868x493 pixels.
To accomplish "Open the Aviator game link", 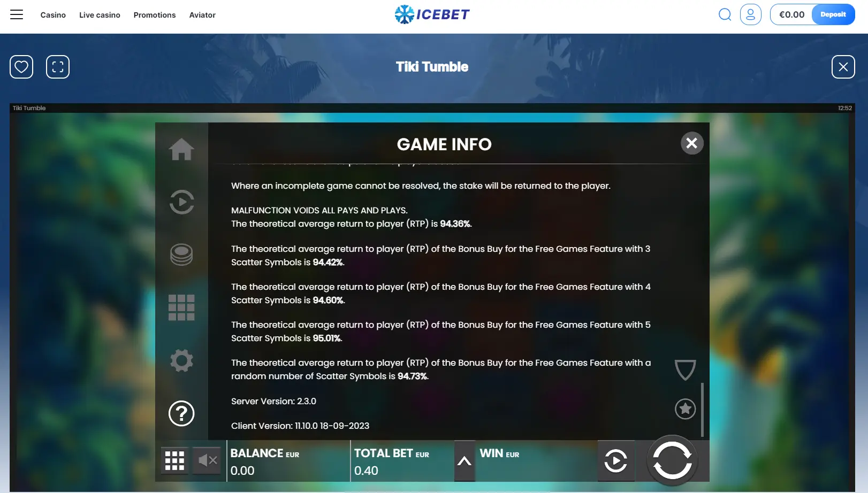I will tap(202, 15).
